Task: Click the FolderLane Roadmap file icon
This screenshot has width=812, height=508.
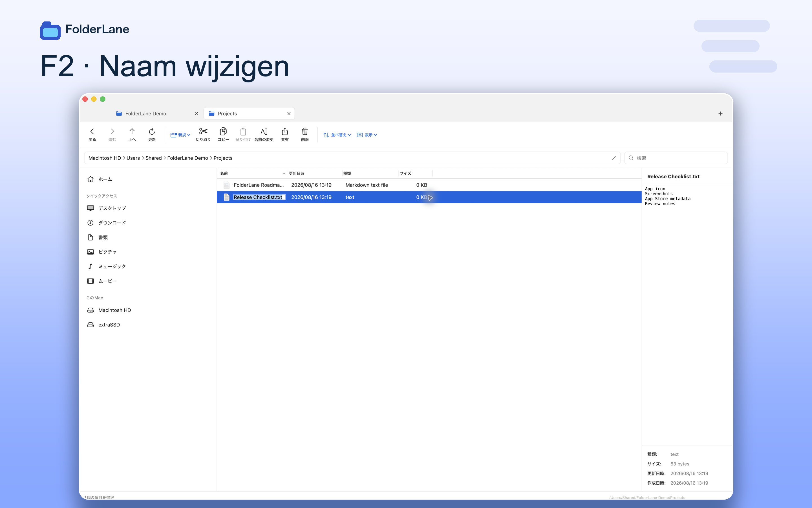Action: 226,185
